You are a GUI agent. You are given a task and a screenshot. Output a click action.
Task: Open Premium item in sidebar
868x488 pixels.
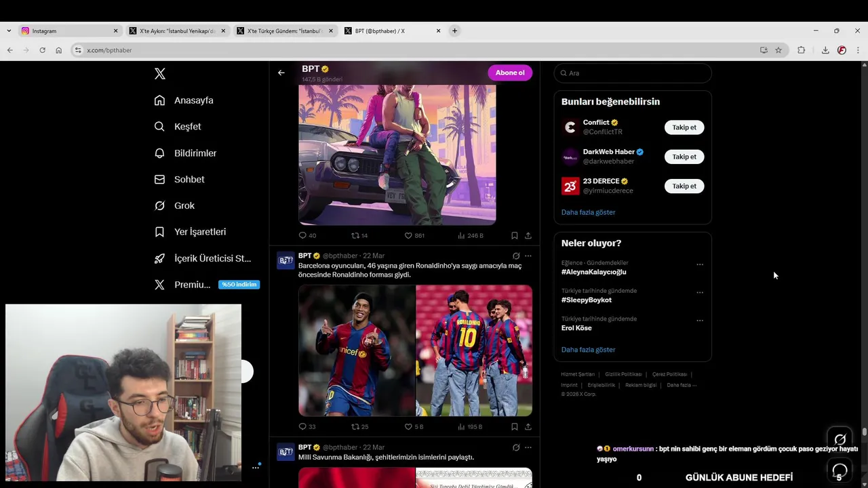[207, 285]
